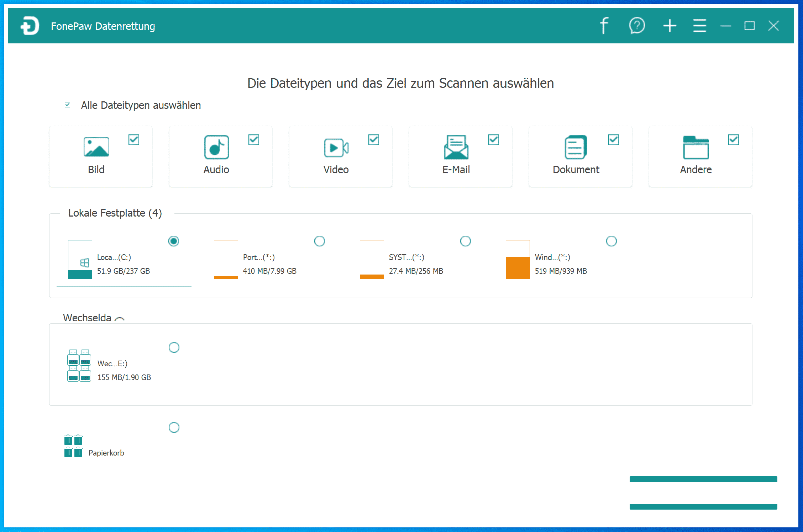803x532 pixels.
Task: Click the Bild label
Action: tap(96, 170)
